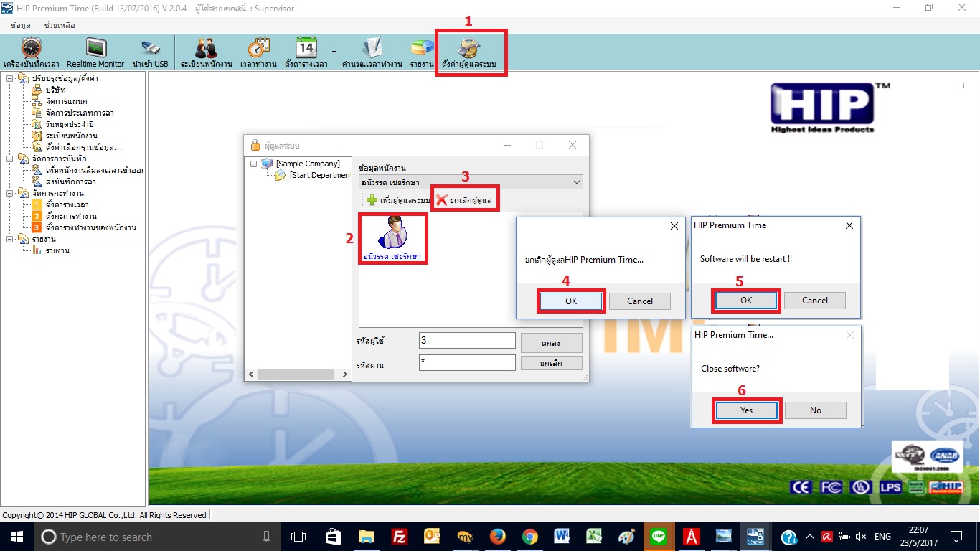Collapse the รายงาน tree node in sidebar
980x551 pixels.
click(x=10, y=239)
